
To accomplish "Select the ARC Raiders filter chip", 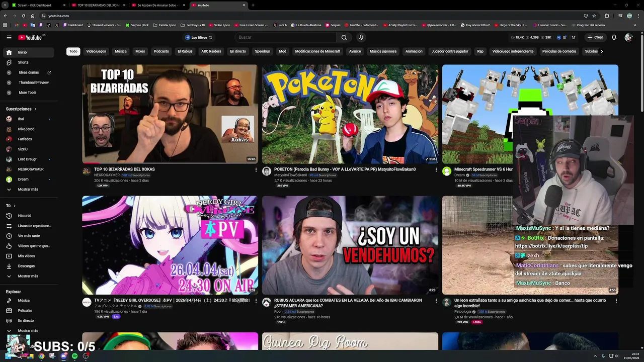I will [211, 51].
